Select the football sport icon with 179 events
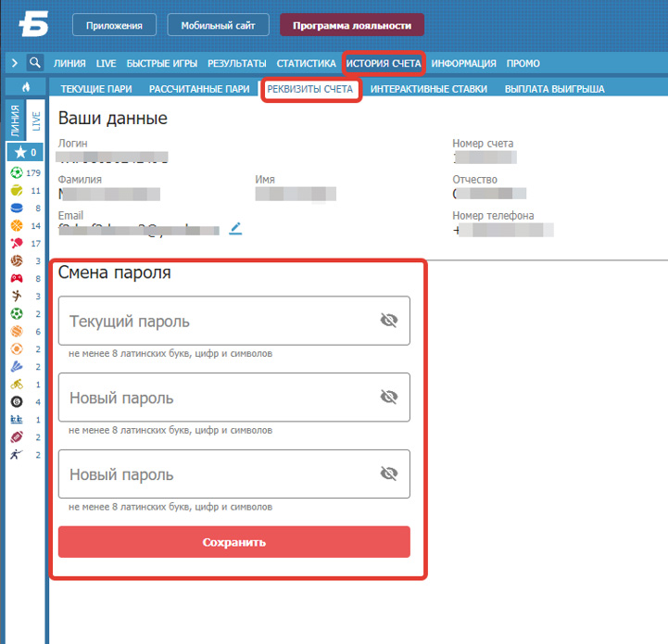Screen dimensions: 668x644 click(x=16, y=173)
